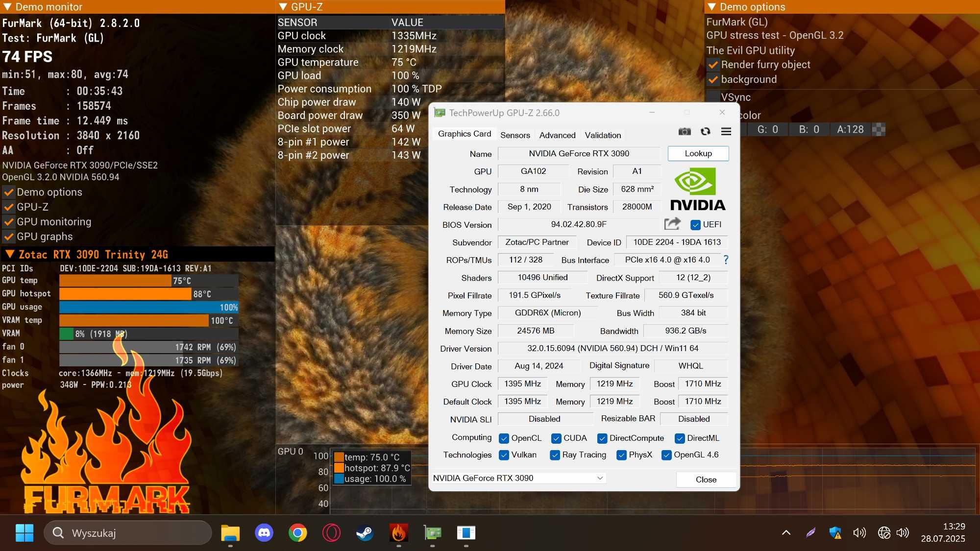Viewport: 980px width, 551px height.
Task: Open the blue window app on taskbar
Action: pos(466,532)
